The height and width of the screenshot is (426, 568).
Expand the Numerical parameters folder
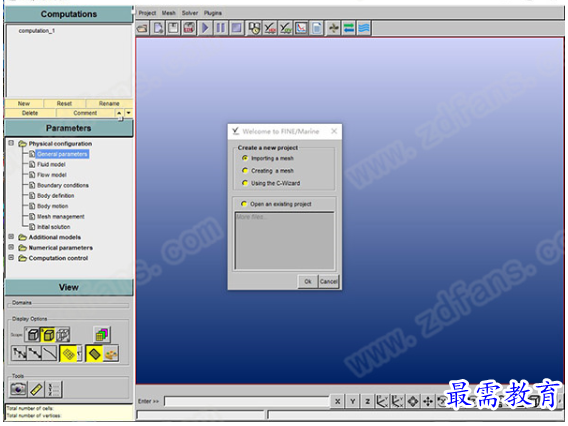[x=11, y=247]
